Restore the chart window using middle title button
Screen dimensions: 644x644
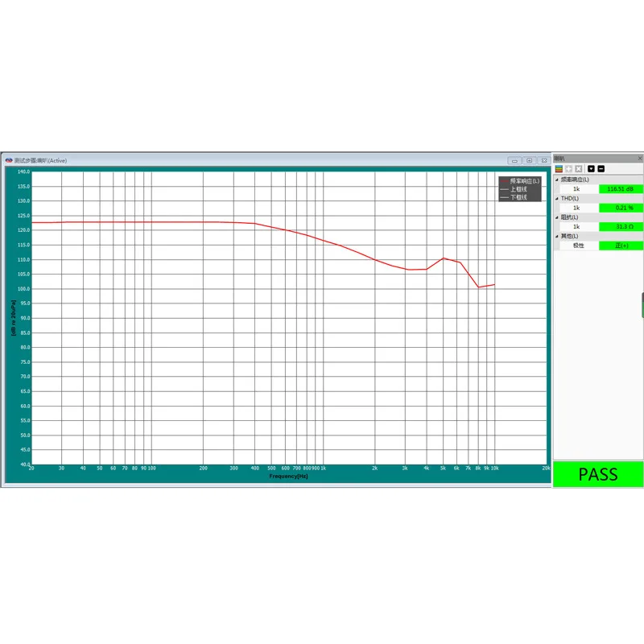(x=530, y=160)
